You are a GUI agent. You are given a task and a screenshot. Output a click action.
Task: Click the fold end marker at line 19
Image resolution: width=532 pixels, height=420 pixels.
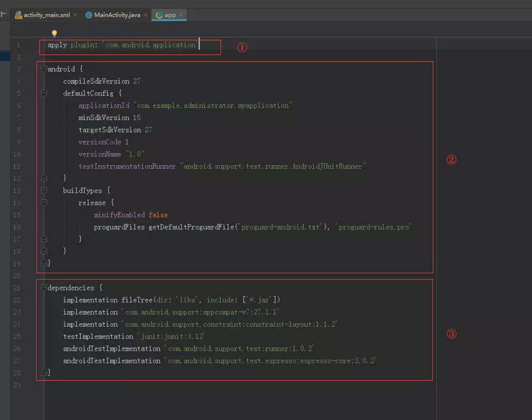tap(44, 263)
